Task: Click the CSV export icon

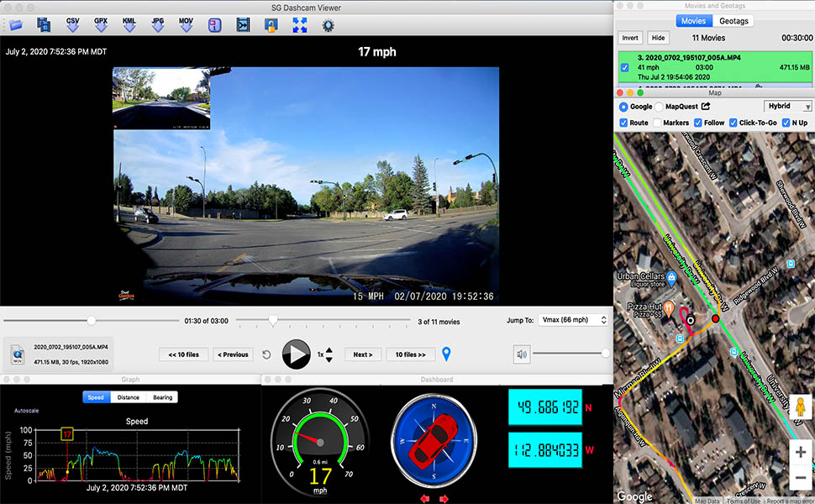Action: [72, 24]
